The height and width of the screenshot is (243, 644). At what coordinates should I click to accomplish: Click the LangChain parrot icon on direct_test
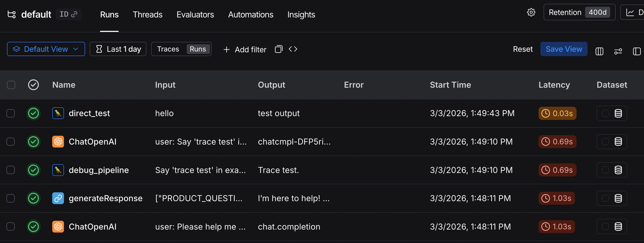point(58,113)
